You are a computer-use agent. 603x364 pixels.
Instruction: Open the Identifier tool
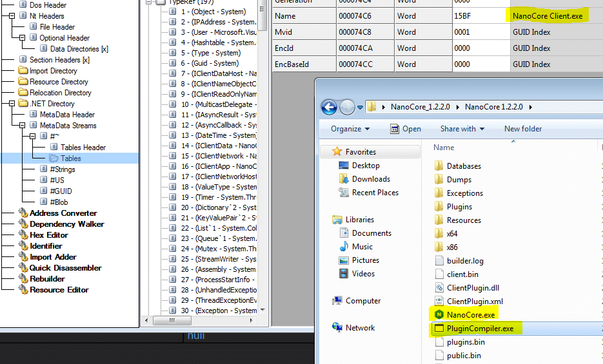tap(46, 245)
